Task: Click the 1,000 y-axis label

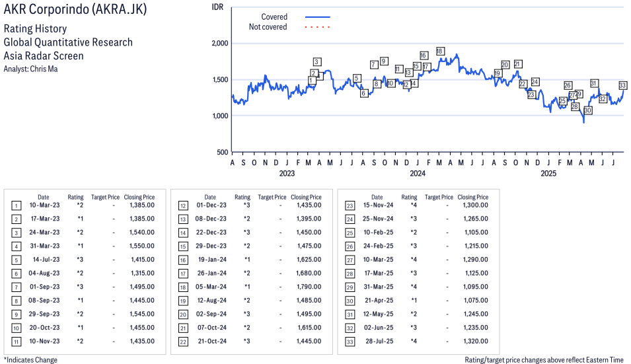Action: (220, 116)
